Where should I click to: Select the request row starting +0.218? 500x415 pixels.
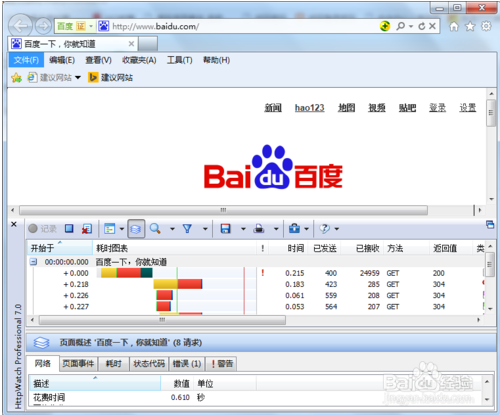click(x=255, y=284)
